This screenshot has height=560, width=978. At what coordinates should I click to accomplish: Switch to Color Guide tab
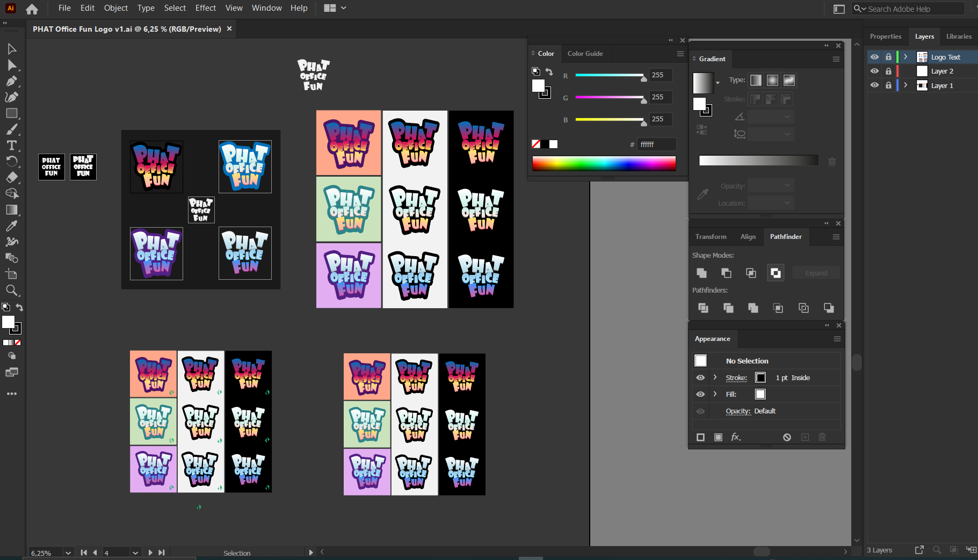pos(585,54)
